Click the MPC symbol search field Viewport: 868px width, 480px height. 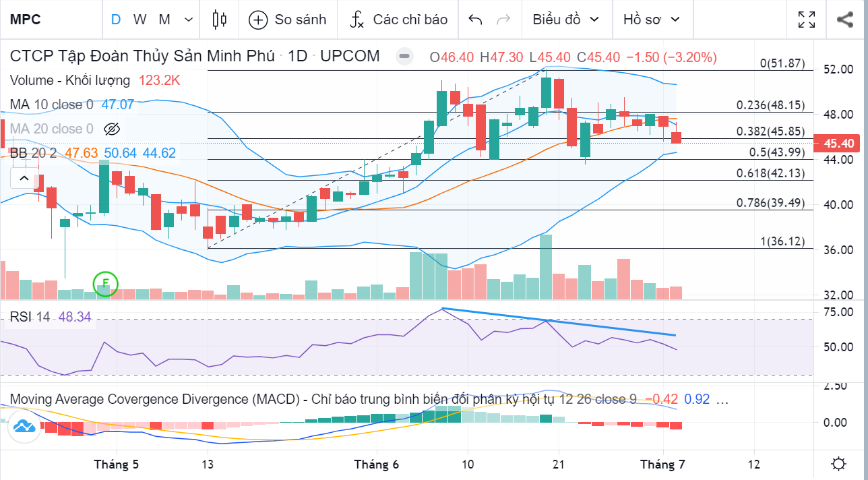tap(47, 20)
